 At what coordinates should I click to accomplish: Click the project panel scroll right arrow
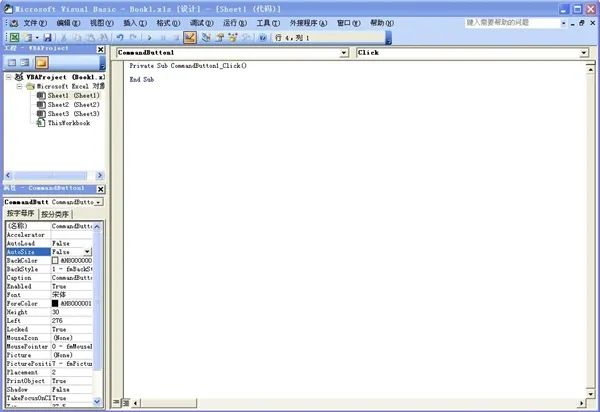[x=100, y=176]
